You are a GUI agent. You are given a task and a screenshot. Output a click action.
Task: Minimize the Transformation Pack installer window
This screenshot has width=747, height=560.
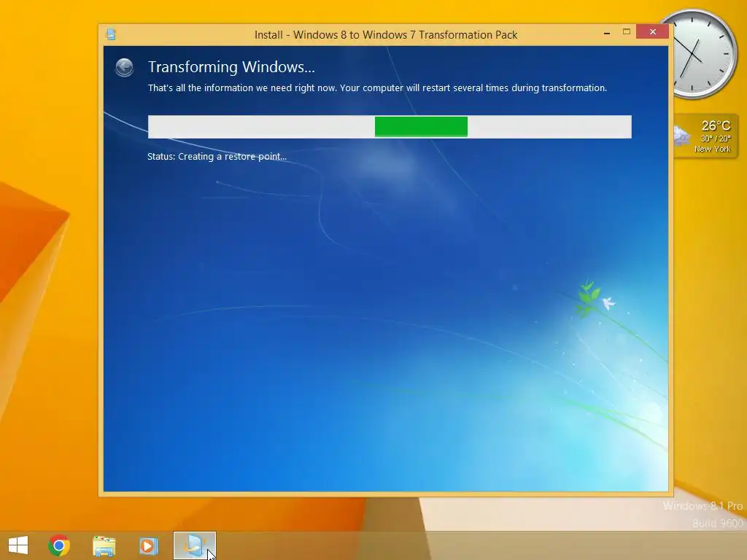607,32
